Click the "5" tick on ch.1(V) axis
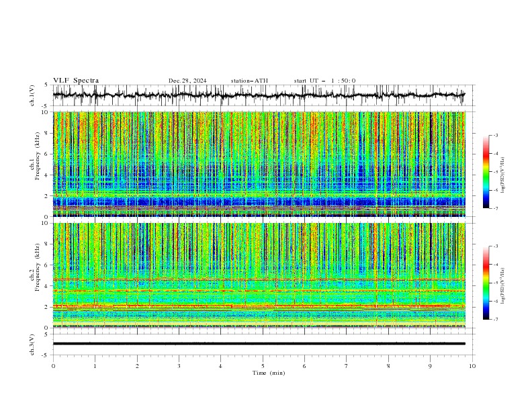This screenshot has width=532, height=411. 46,85
